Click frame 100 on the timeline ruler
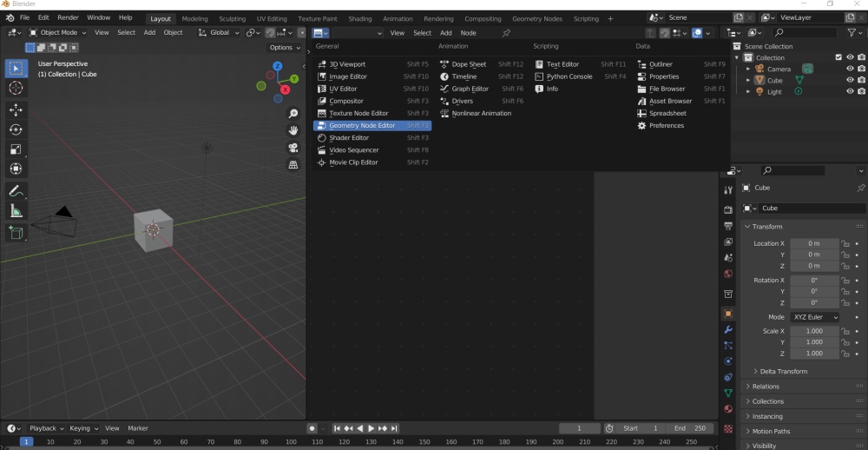 pos(291,441)
